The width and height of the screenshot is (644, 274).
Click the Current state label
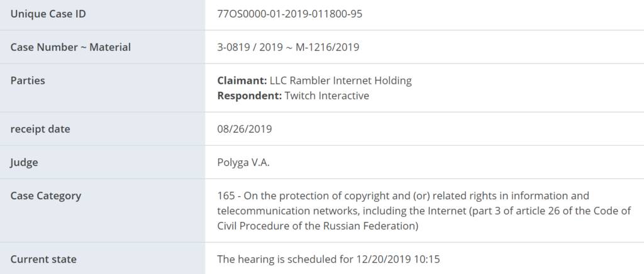click(43, 260)
